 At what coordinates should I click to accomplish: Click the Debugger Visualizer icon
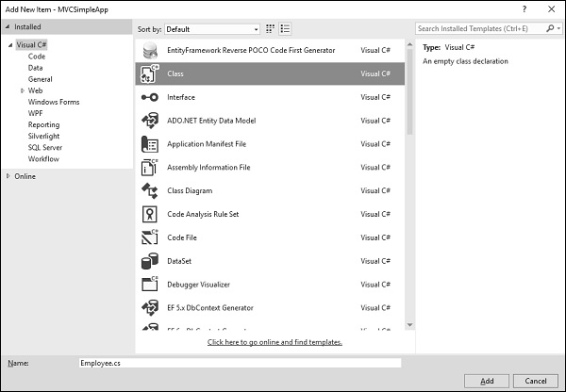click(x=149, y=284)
